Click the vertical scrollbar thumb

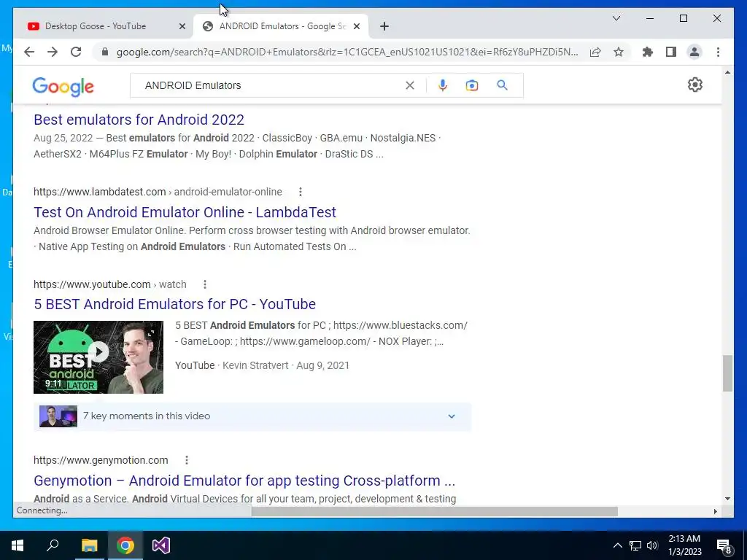point(727,373)
